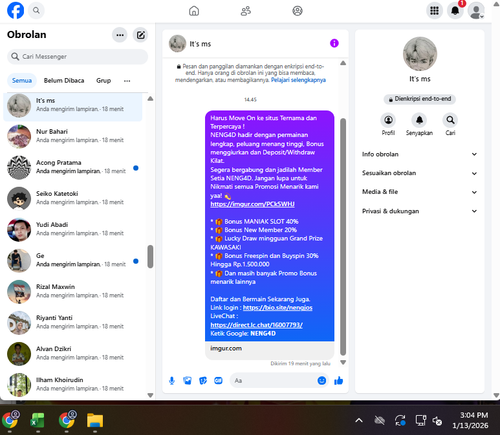Image resolution: width=500 pixels, height=435 pixels.
Task: Expand Privasi & dukungan section
Action: 419,211
